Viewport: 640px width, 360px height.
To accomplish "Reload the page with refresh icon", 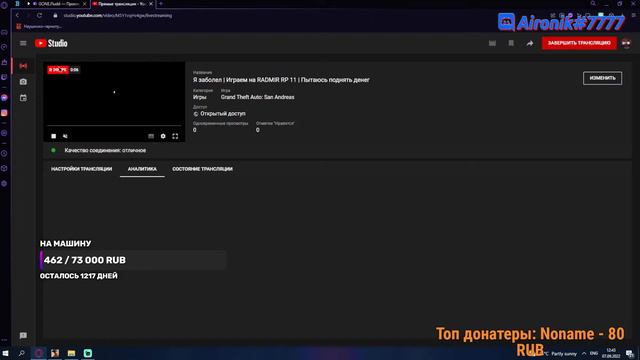I will (39, 16).
